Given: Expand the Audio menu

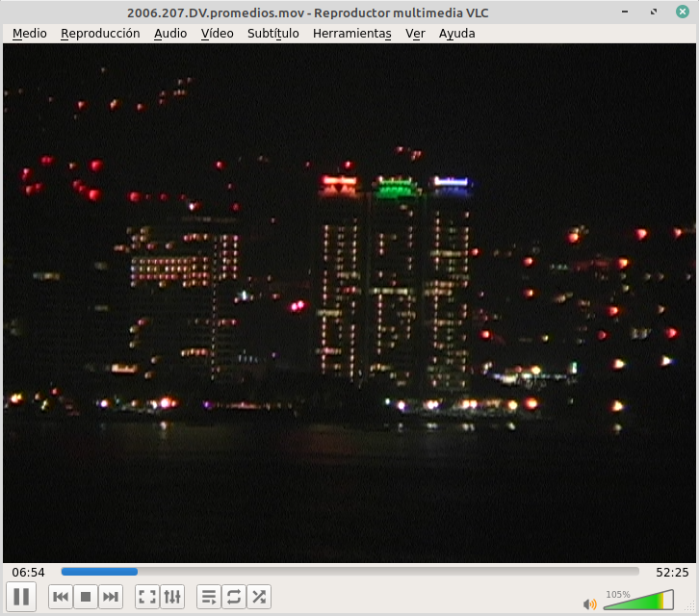Looking at the screenshot, I should click(170, 33).
